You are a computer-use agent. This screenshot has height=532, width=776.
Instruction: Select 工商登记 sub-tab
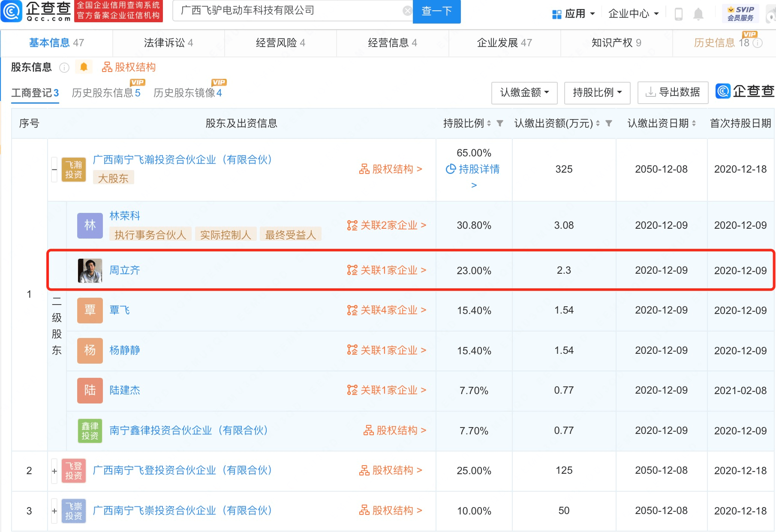pyautogui.click(x=35, y=93)
